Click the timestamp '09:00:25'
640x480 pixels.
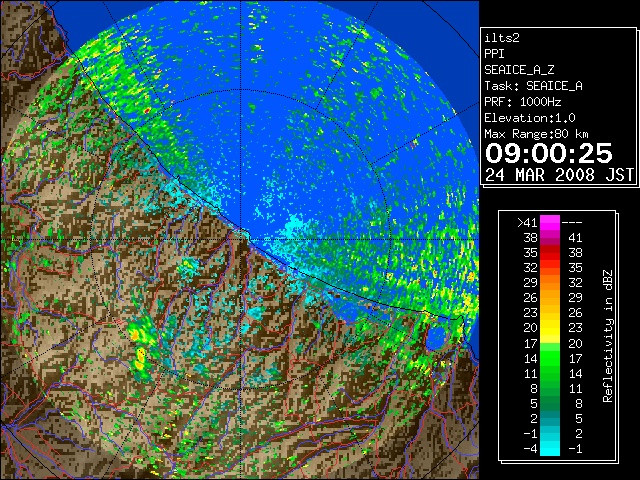point(549,153)
